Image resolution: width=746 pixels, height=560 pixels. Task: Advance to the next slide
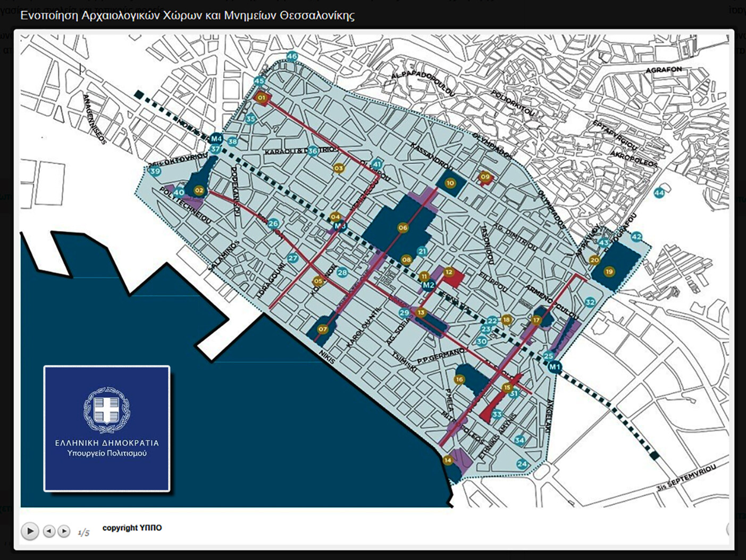64,531
